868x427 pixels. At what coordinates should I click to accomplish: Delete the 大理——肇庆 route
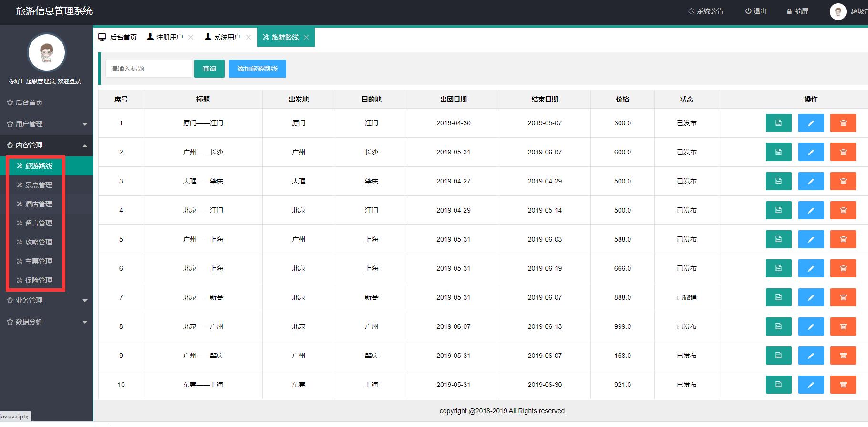tap(843, 181)
